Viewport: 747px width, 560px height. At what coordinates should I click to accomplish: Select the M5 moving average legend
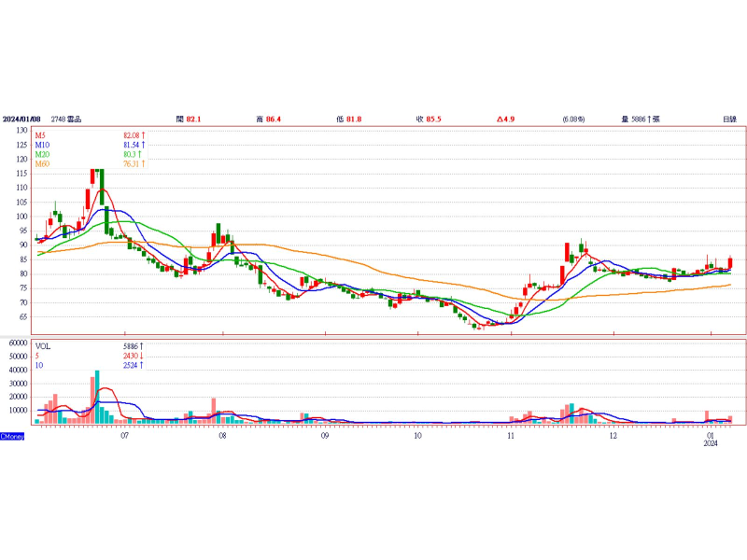(x=41, y=136)
